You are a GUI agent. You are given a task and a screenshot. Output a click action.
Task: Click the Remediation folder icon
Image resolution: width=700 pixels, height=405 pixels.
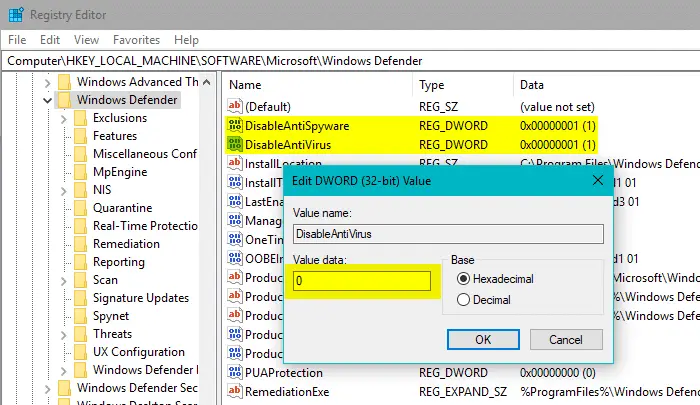[x=81, y=244]
